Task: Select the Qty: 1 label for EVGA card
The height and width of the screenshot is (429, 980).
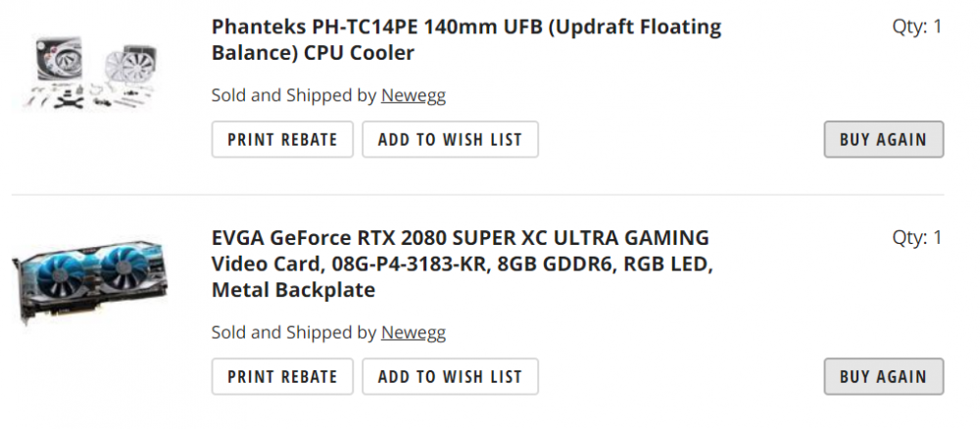Action: [x=916, y=237]
